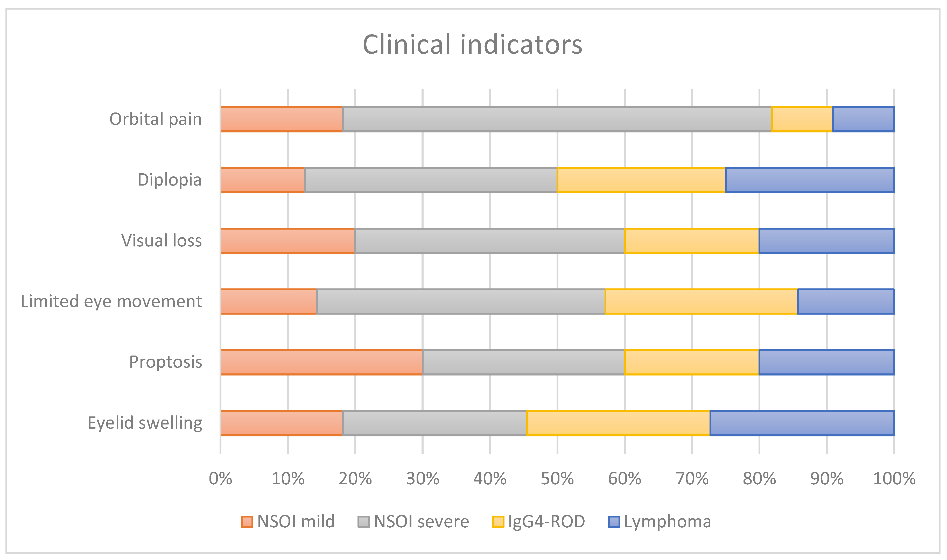947x560 pixels.
Task: Click the yellow segment of Limited eye movement bar
Action: pos(701,302)
